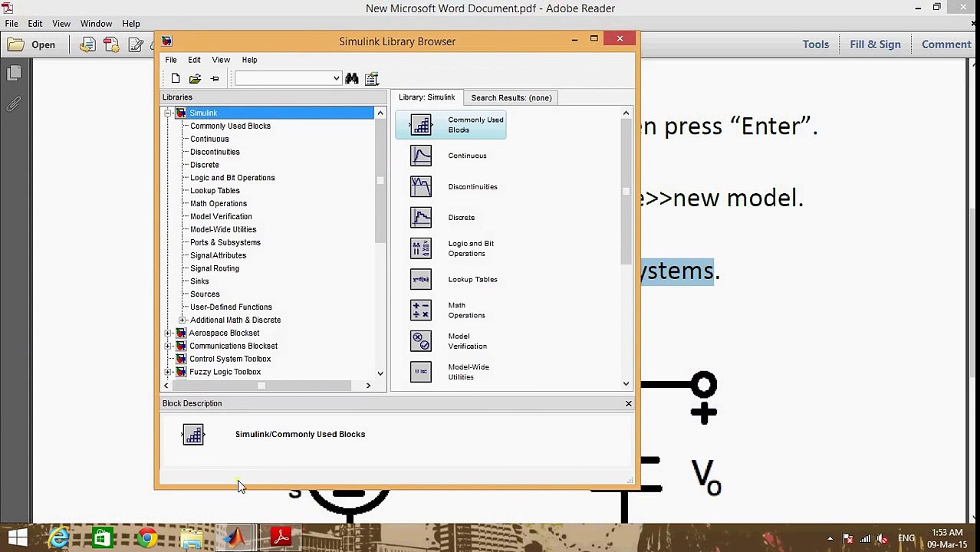This screenshot has width=980, height=552.
Task: Select the Model-Wide Utilities library icon
Action: pos(421,372)
